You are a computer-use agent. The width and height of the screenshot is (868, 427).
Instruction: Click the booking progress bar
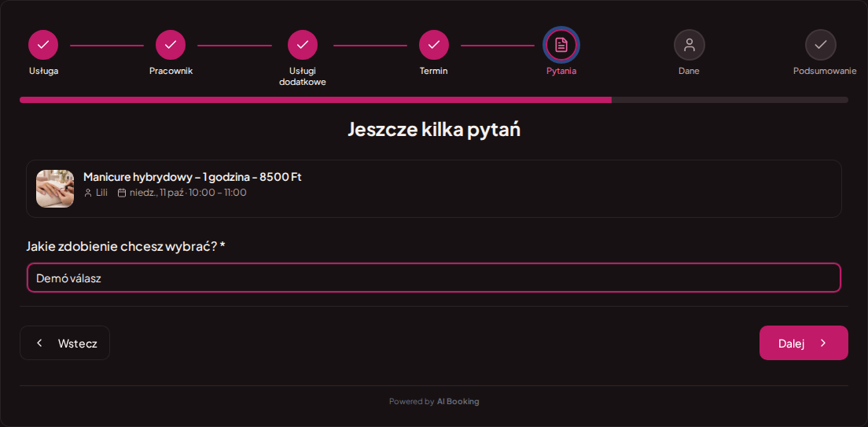tap(433, 100)
